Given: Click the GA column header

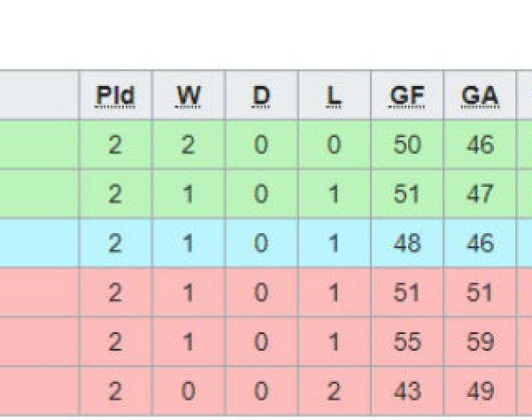Looking at the screenshot, I should tap(480, 96).
